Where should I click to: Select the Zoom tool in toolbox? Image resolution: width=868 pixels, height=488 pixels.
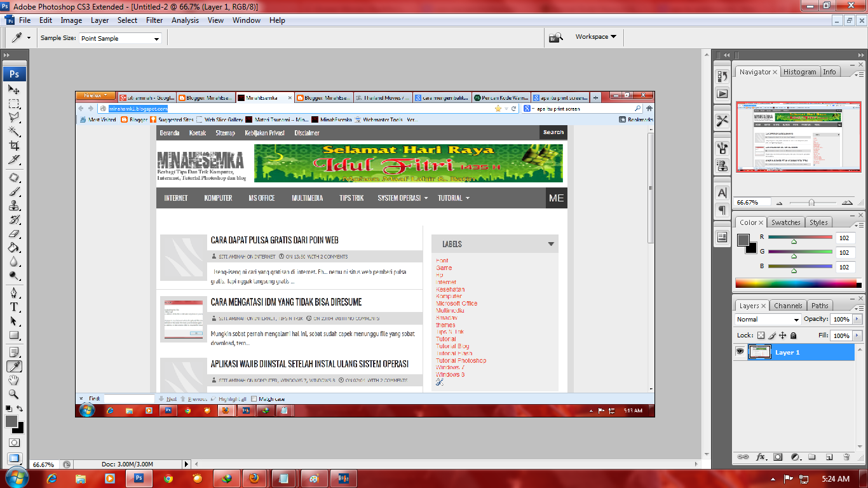tap(14, 394)
